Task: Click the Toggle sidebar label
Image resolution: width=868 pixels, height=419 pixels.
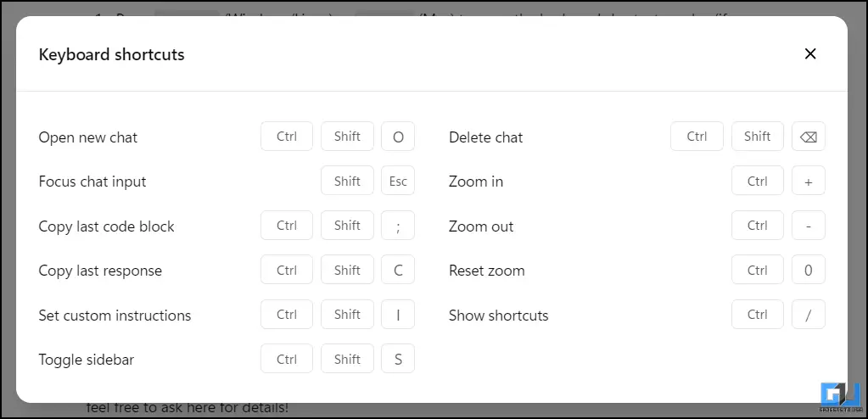Action: click(x=87, y=360)
